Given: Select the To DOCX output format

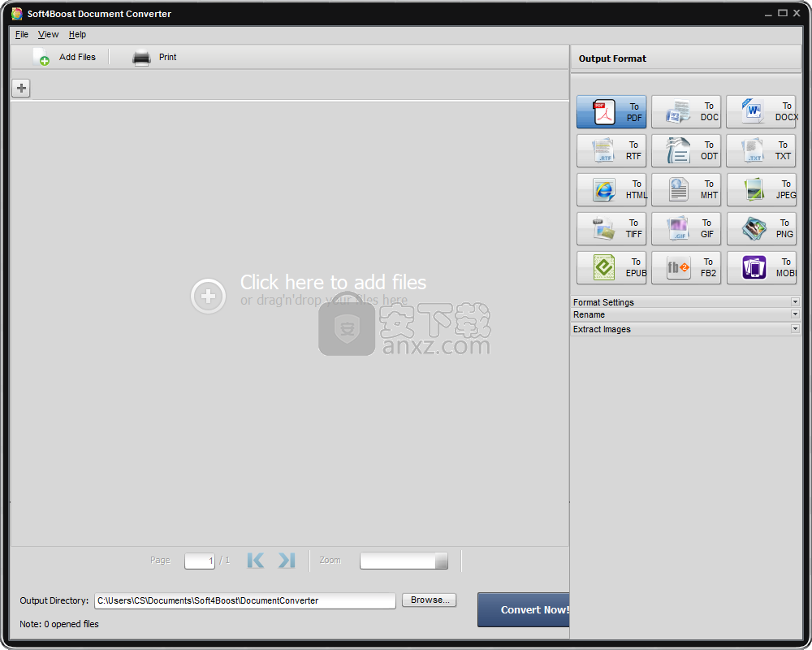Looking at the screenshot, I should click(x=761, y=112).
